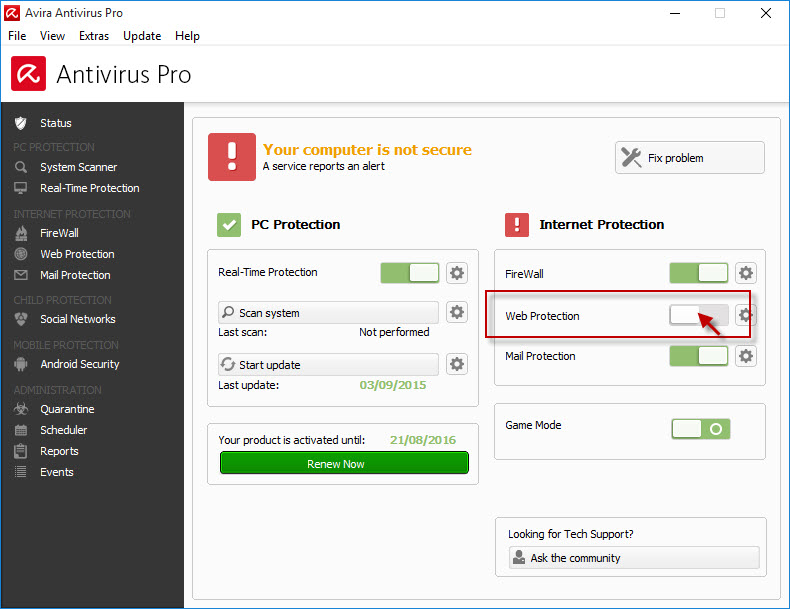This screenshot has width=790, height=609.
Task: Click the 'Not performed' last scan value
Action: pos(394,332)
